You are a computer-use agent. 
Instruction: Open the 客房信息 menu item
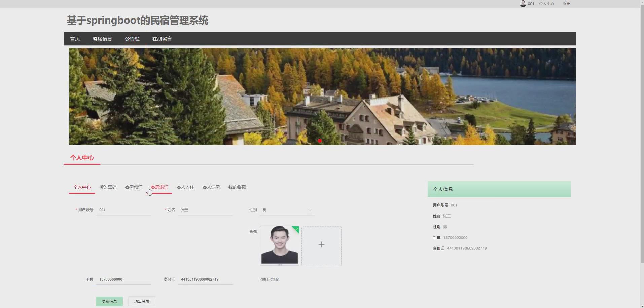(x=102, y=39)
